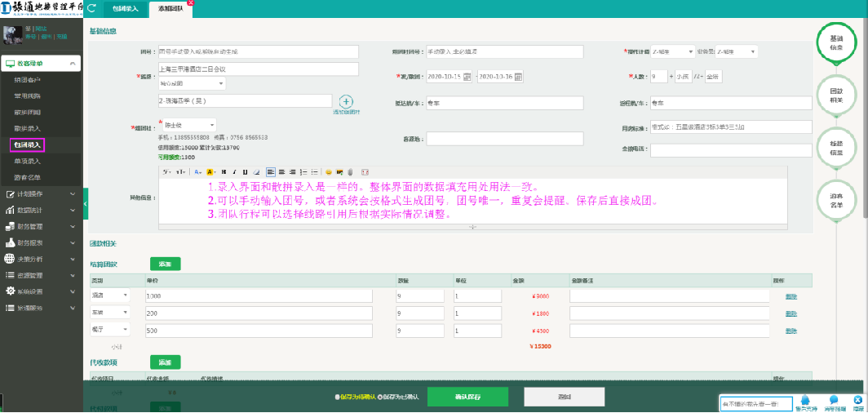Image resolution: width=868 pixels, height=413 pixels.
Task: Insert attachment paperclip in editor
Action: [350, 172]
